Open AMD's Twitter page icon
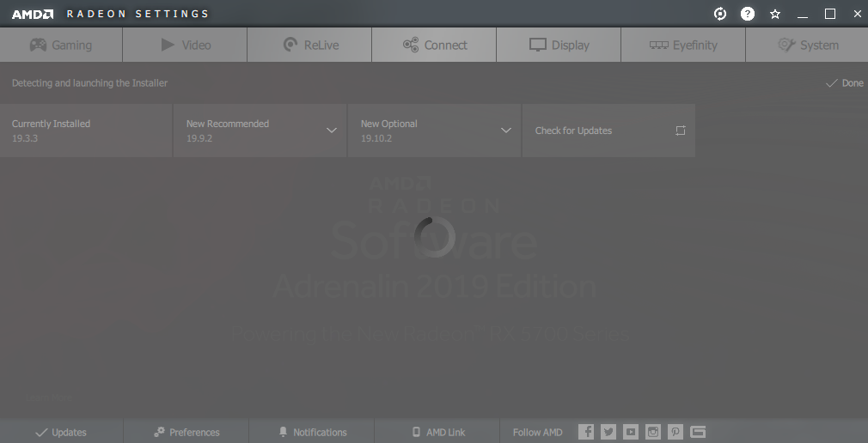 (x=608, y=432)
